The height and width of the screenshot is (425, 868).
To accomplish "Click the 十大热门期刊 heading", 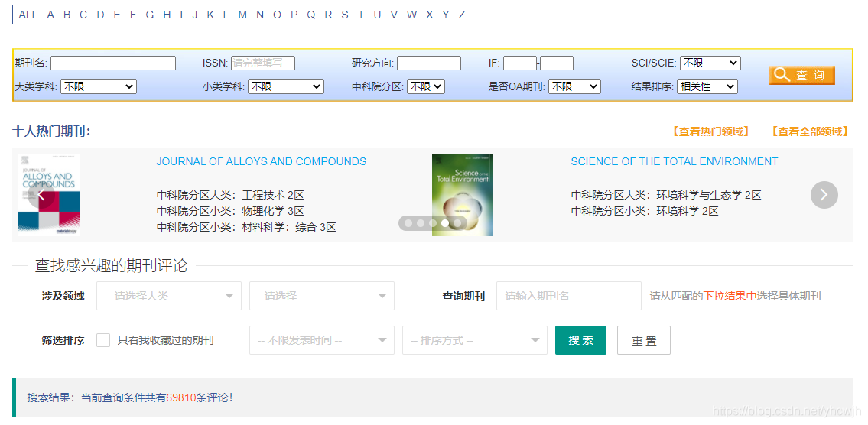I will (51, 131).
